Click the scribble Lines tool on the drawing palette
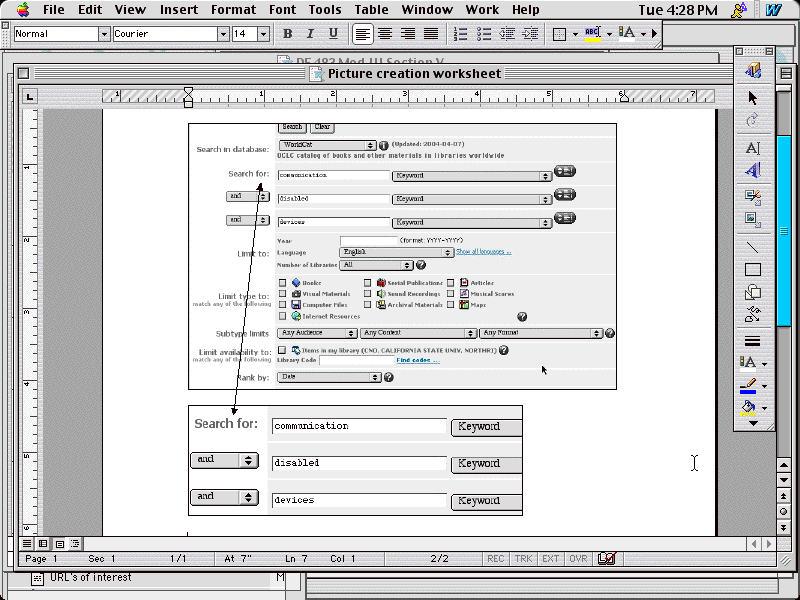 click(x=753, y=314)
